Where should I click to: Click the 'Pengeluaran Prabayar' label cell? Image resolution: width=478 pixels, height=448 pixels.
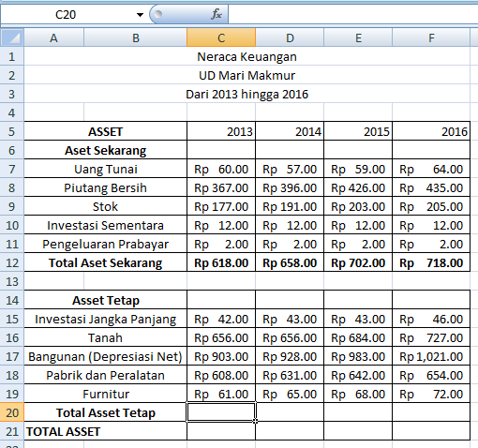pos(106,244)
